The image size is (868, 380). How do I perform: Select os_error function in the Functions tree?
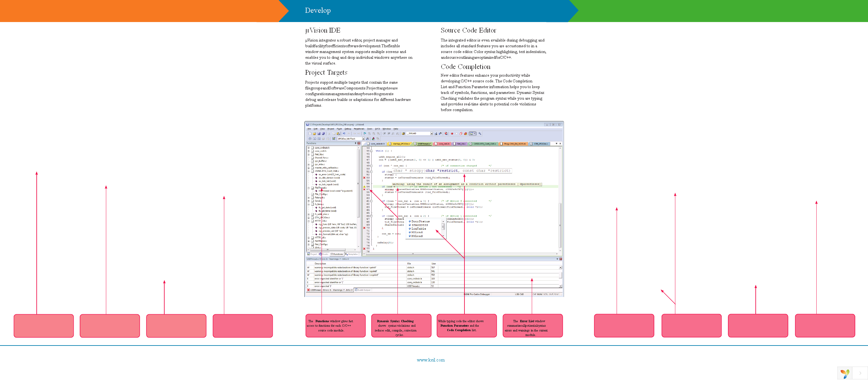[330, 175]
